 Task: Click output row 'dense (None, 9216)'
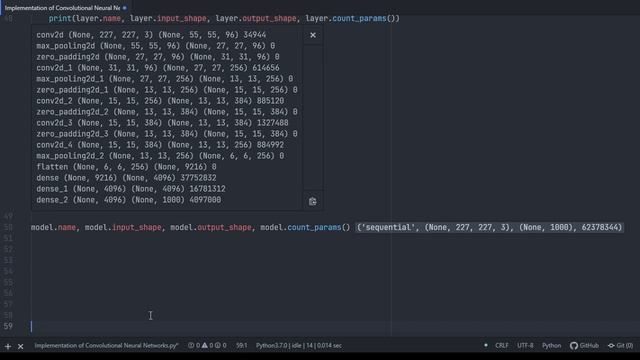click(126, 178)
